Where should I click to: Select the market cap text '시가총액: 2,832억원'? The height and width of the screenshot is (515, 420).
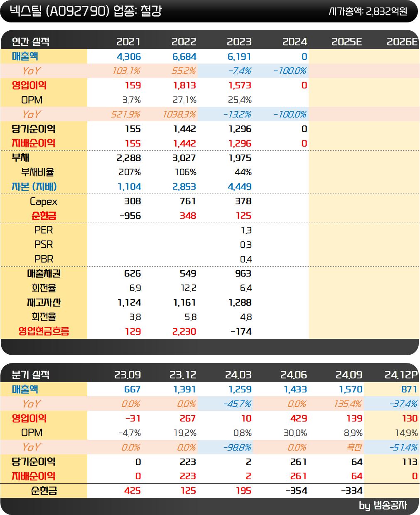[368, 12]
